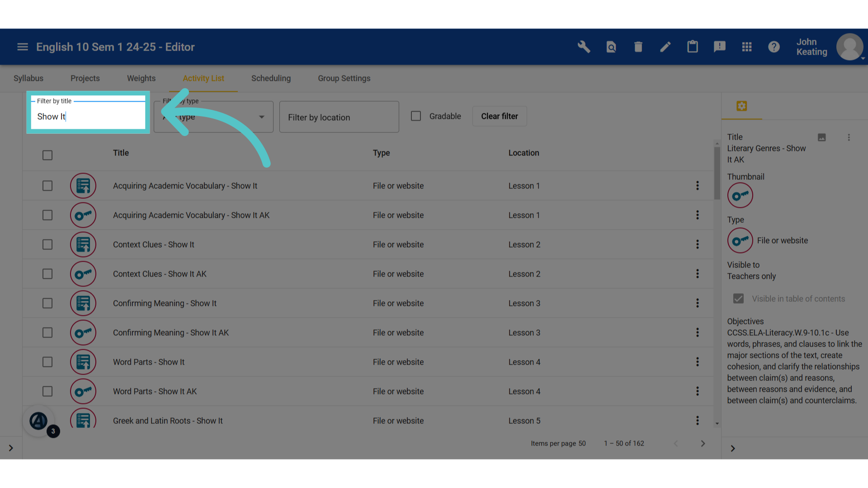868x488 pixels.
Task: Click 'Lesson 5' location cell
Action: (x=524, y=421)
